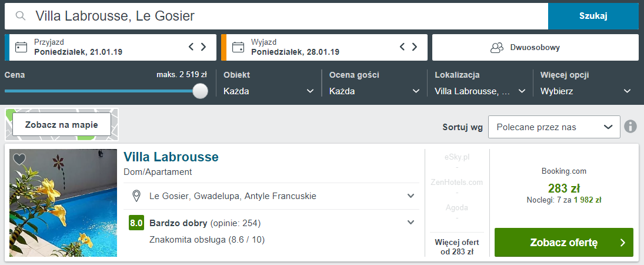Image resolution: width=644 pixels, height=265 pixels.
Task: Click the Przyjazd calendar icon
Action: click(21, 47)
